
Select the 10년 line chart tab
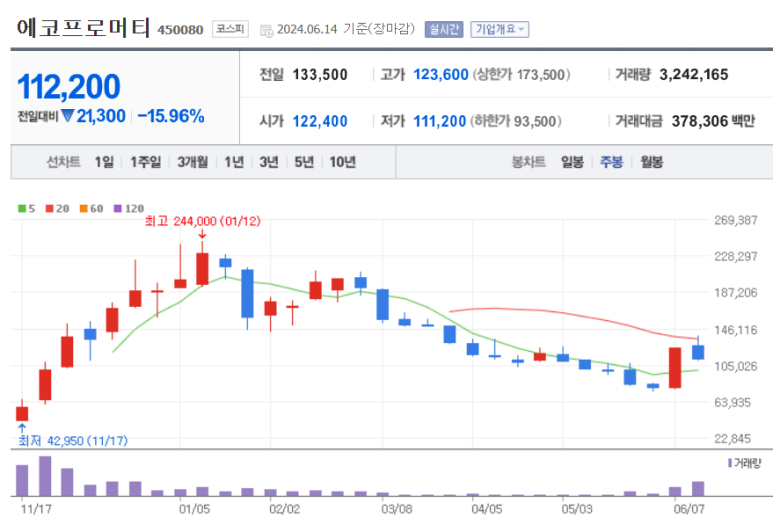tap(343, 162)
